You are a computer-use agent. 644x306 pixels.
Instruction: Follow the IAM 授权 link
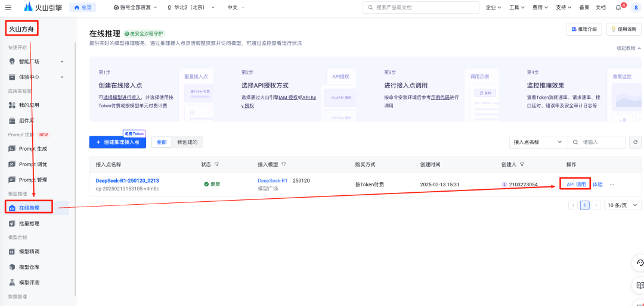[x=288, y=97]
